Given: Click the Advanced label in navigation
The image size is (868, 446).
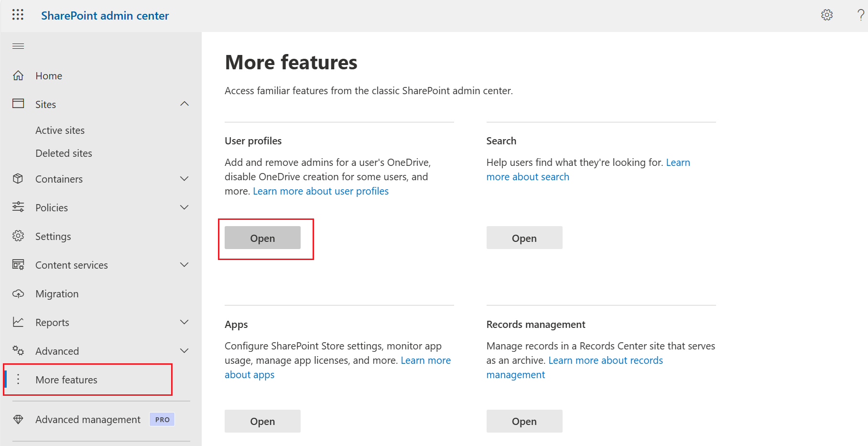Looking at the screenshot, I should [x=57, y=351].
